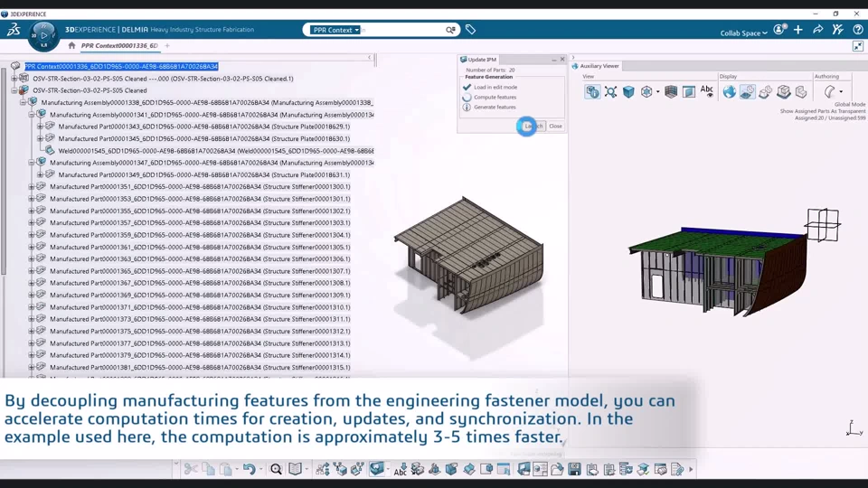Click the wireframe cube view mode icon
868x488 pixels.
646,91
